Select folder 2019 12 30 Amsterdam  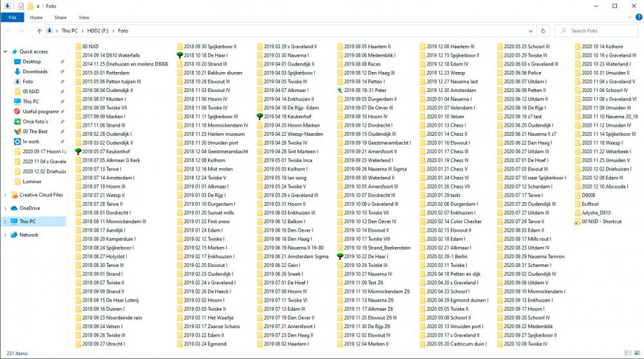point(451,90)
